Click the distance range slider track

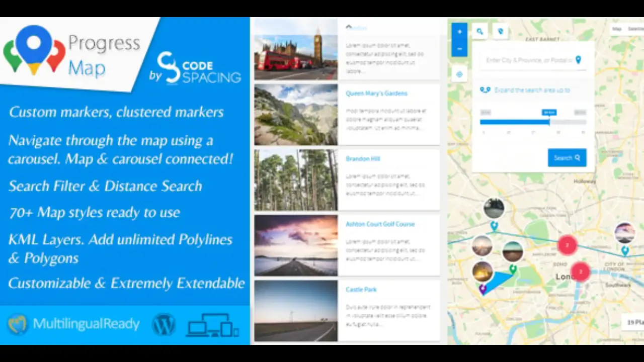(x=532, y=122)
